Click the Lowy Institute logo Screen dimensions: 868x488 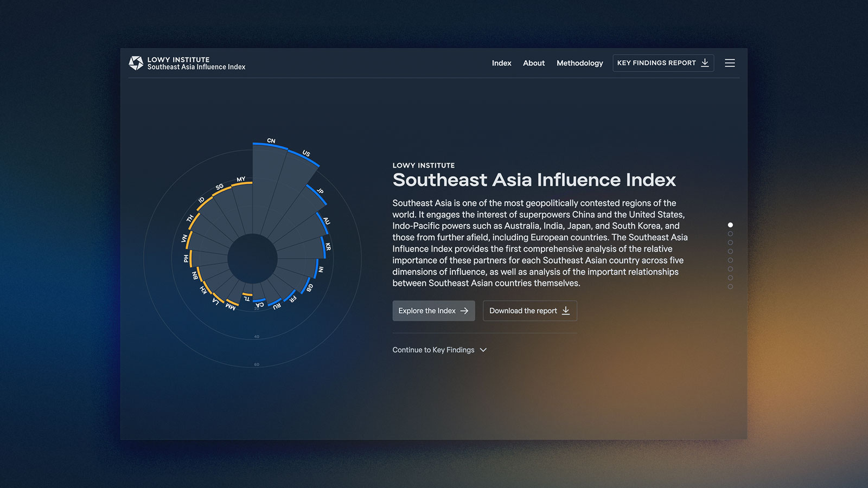click(135, 62)
